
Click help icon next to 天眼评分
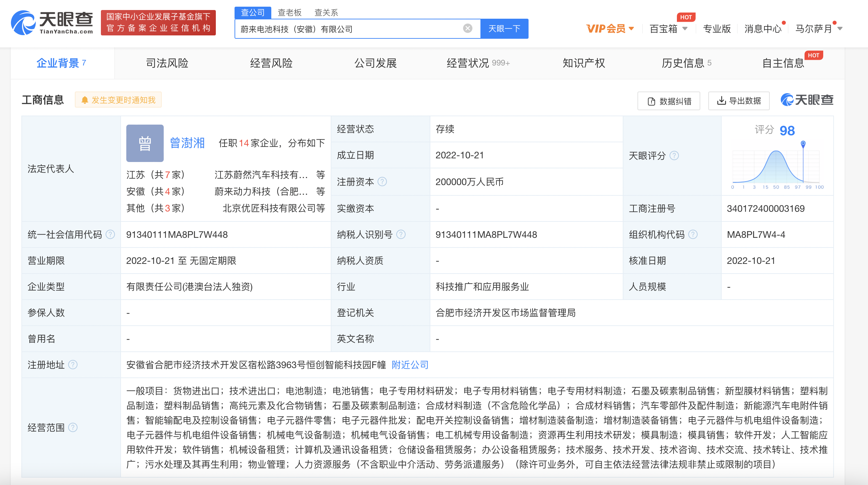click(x=674, y=156)
